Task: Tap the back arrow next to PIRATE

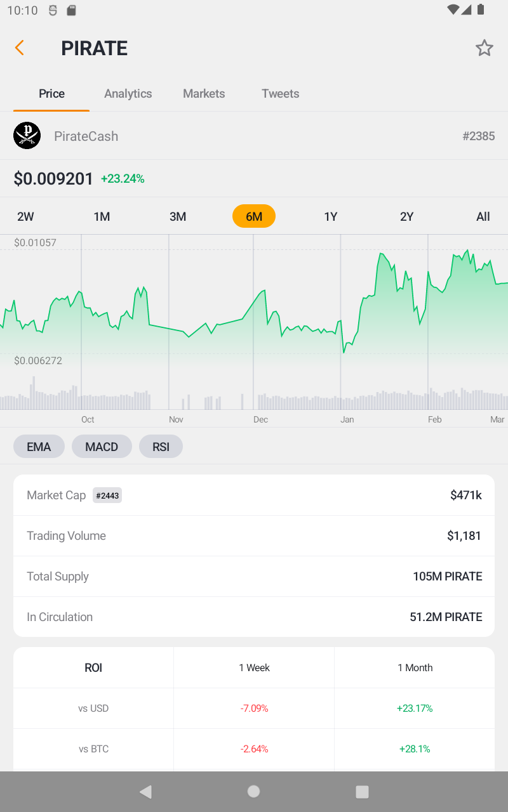Action: pos(19,48)
